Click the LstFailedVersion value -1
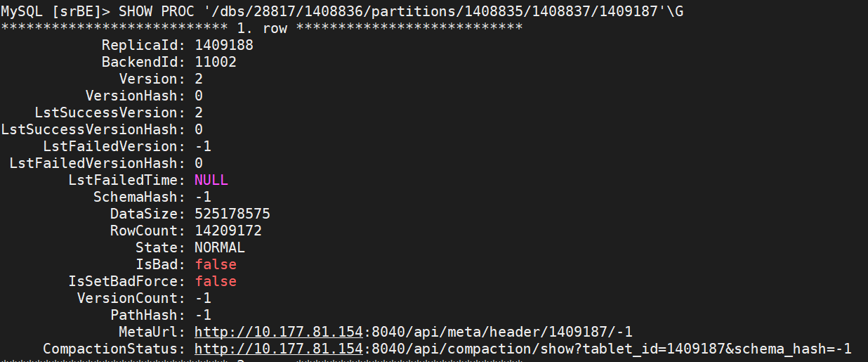 [203, 146]
